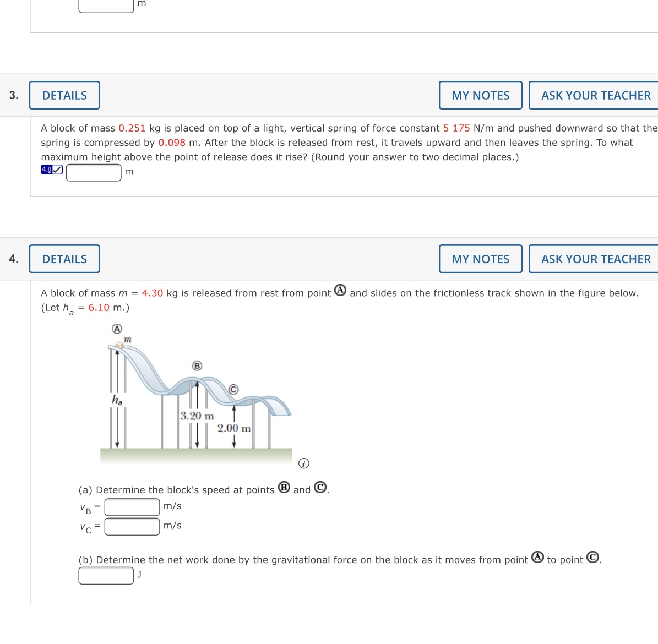Click the circled B icon in part (a)
Viewport: 658px width, 644px height.
coord(285,487)
